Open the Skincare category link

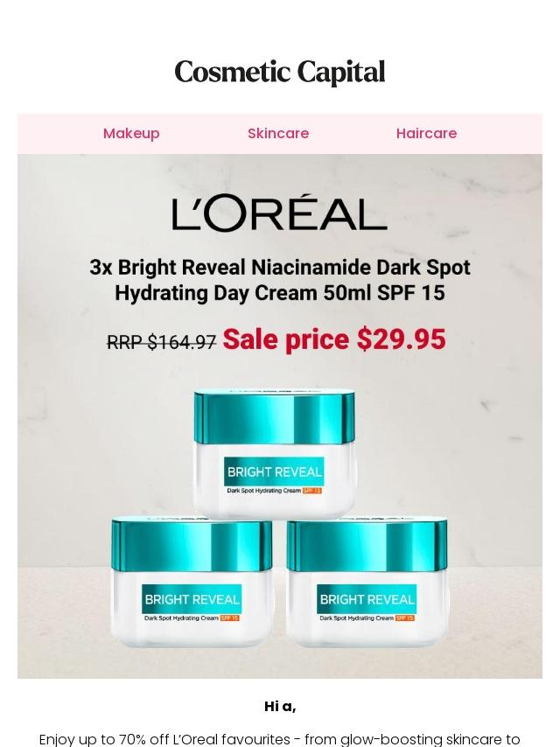(278, 133)
